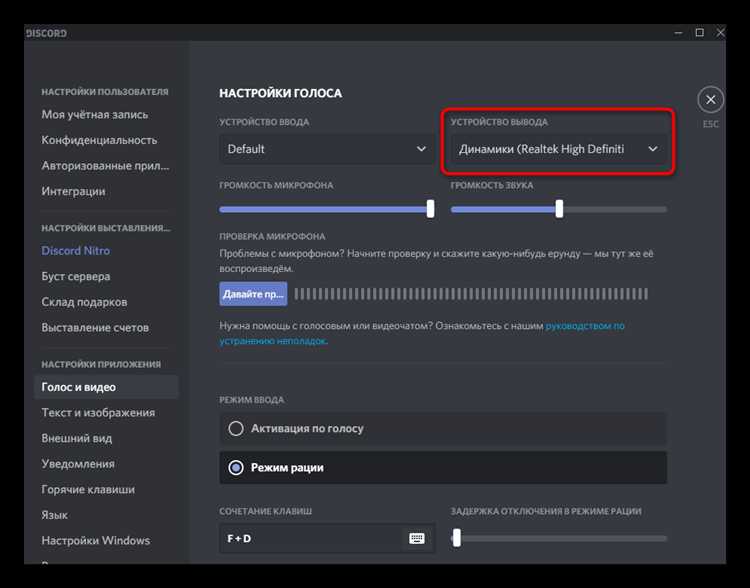Screen dimensions: 750x588
Task: Start mic test with Давайте пр... button
Action: 253,294
